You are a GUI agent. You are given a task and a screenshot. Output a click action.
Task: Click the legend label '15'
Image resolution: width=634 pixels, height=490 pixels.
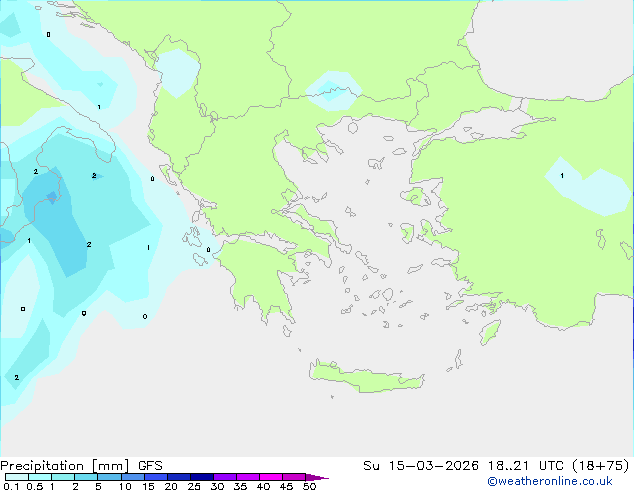click(x=148, y=486)
